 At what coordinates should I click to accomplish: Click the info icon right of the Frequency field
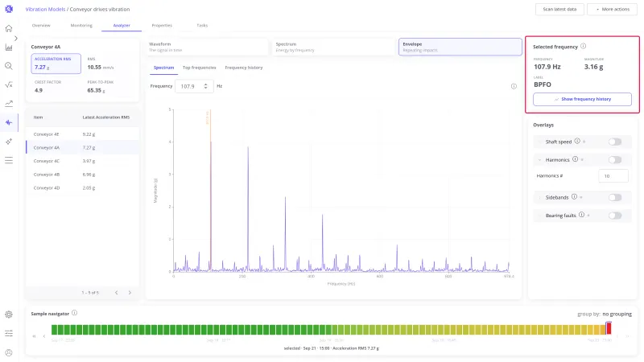pos(514,86)
